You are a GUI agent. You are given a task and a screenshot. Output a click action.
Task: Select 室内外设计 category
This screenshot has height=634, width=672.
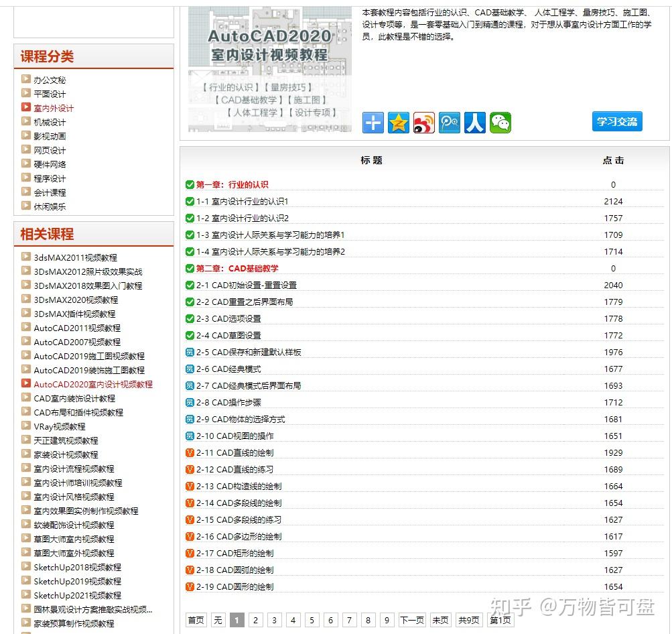tap(54, 108)
